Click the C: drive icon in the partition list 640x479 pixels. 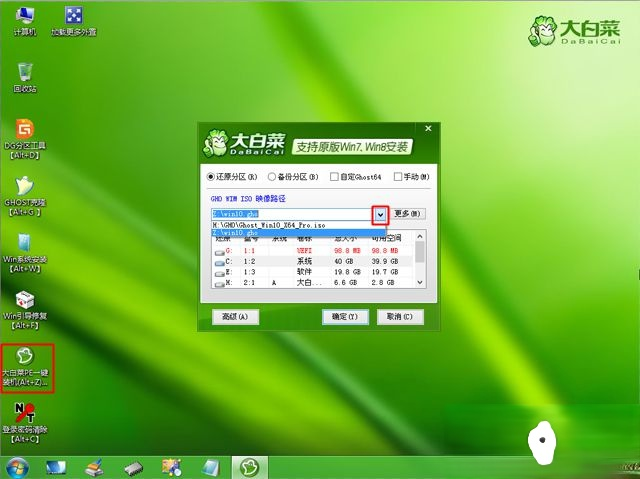220,263
